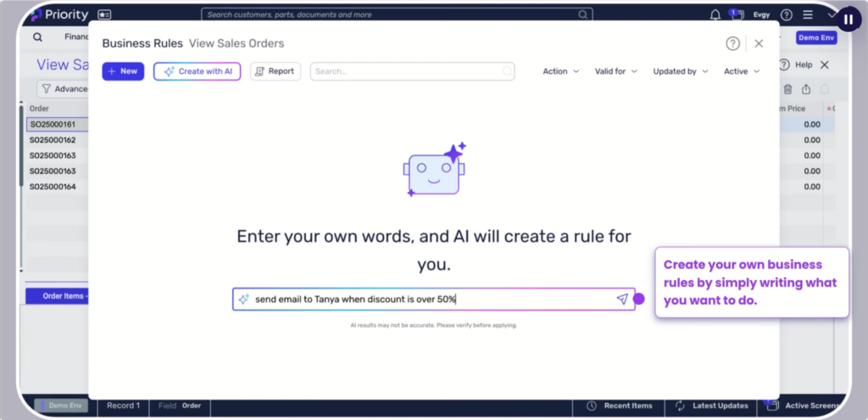This screenshot has height=420, width=868.
Task: Click the clock icon beside Recent Items
Action: [x=591, y=406]
